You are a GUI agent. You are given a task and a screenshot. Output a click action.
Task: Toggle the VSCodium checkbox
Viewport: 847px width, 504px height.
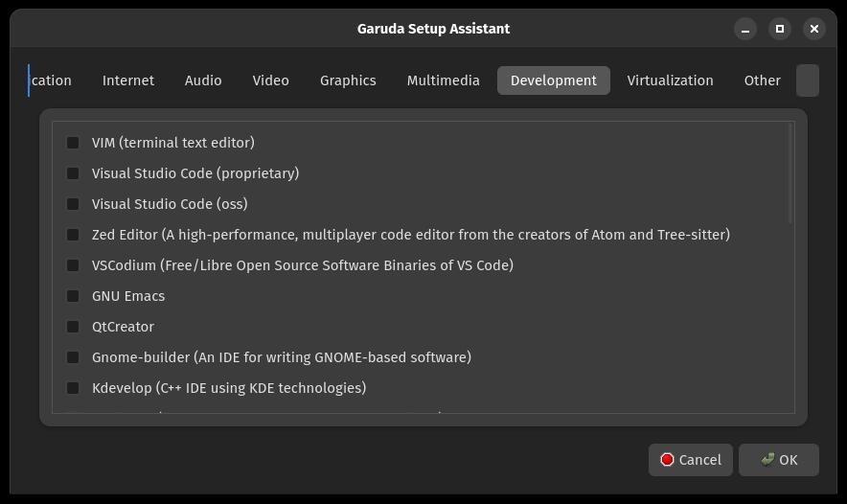tap(73, 265)
